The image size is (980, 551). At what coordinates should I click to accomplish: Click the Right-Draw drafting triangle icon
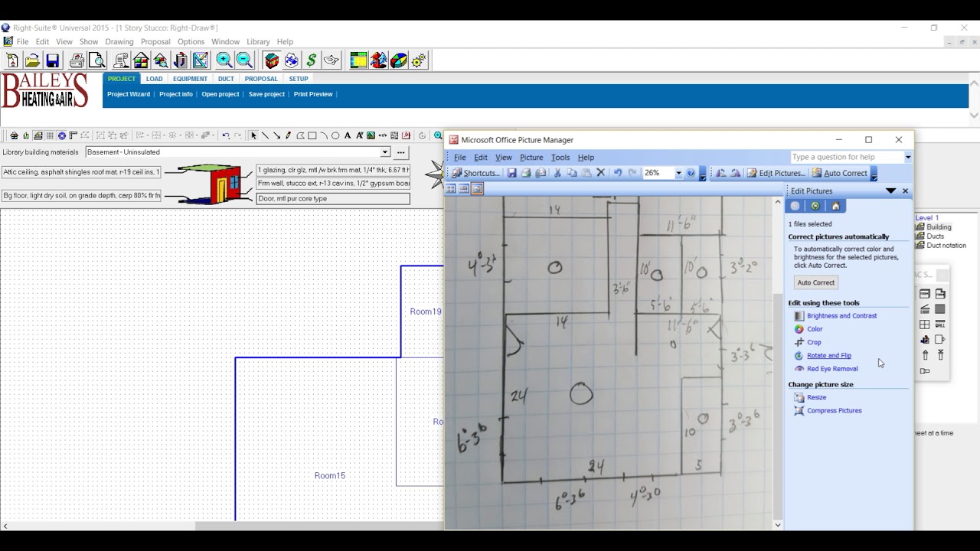(x=201, y=60)
